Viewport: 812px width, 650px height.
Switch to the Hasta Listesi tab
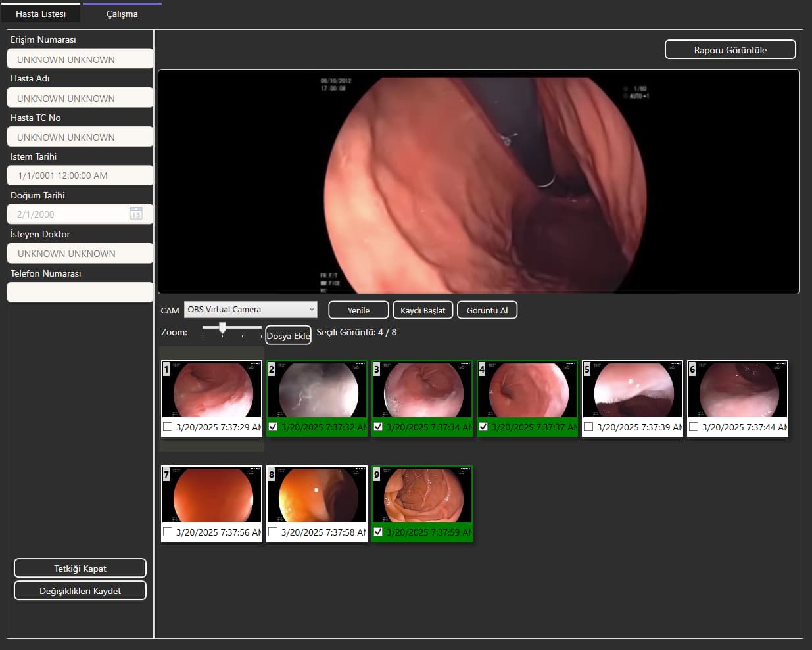tap(41, 14)
